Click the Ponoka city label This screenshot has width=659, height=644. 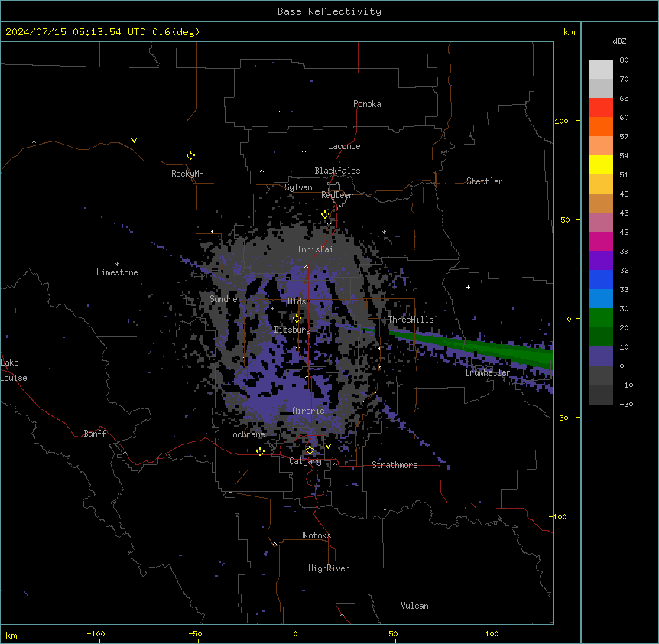(x=367, y=104)
